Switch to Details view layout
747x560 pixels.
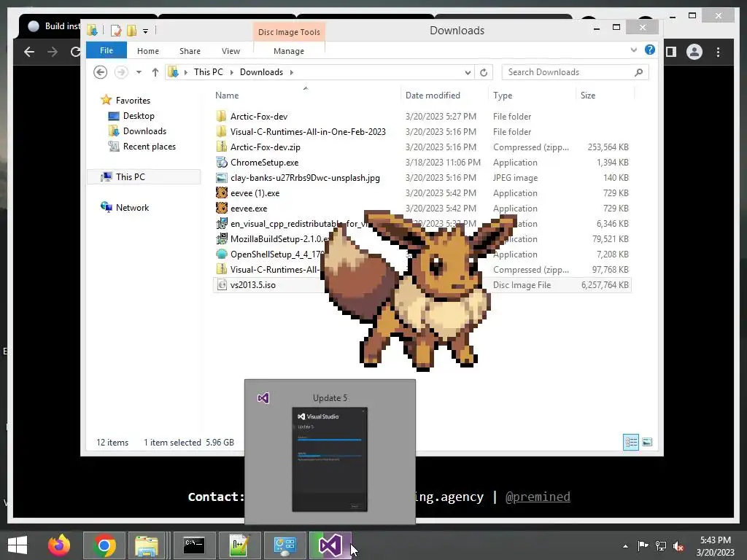pos(631,443)
